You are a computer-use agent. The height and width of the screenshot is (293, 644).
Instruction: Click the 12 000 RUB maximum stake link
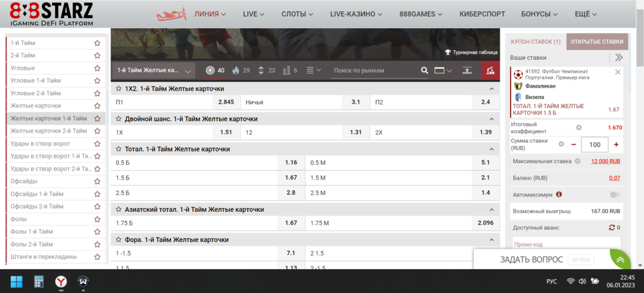pyautogui.click(x=606, y=161)
